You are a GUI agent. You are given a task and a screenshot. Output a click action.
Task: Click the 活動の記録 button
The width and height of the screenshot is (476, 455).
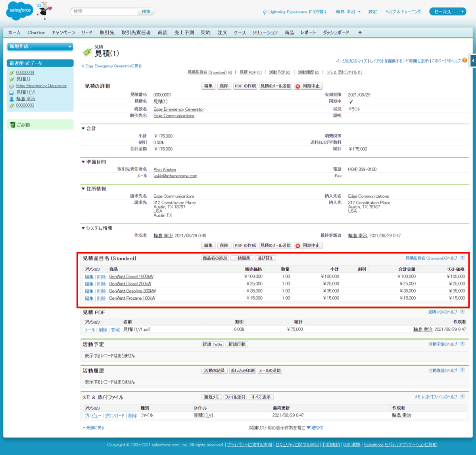click(x=214, y=370)
